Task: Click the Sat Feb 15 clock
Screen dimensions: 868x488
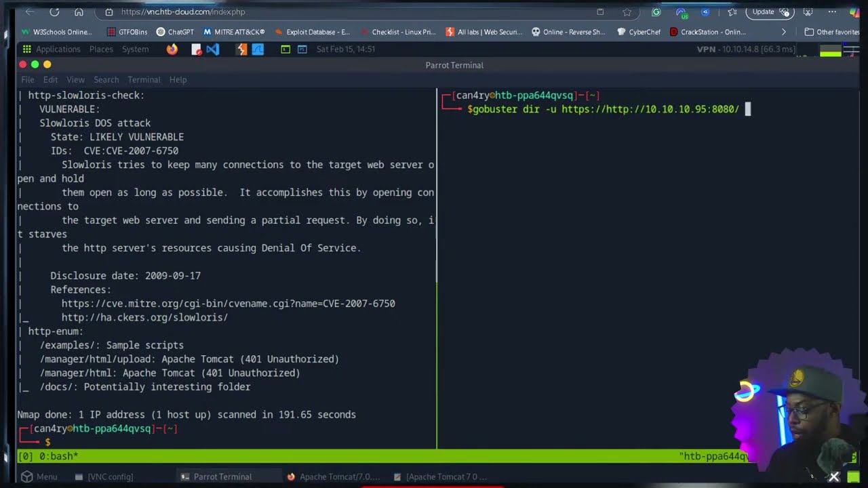Action: pos(346,49)
